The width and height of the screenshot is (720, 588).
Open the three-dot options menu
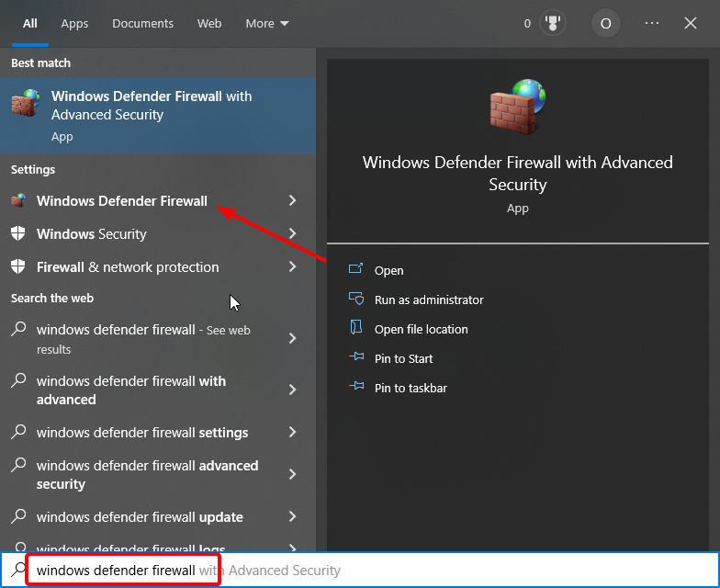pyautogui.click(x=652, y=23)
